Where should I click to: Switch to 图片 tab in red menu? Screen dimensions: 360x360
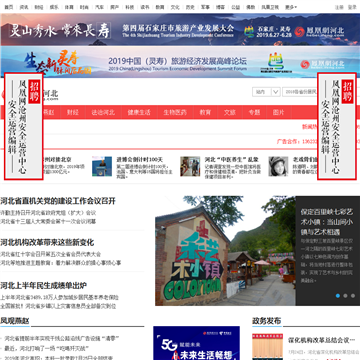point(279,112)
